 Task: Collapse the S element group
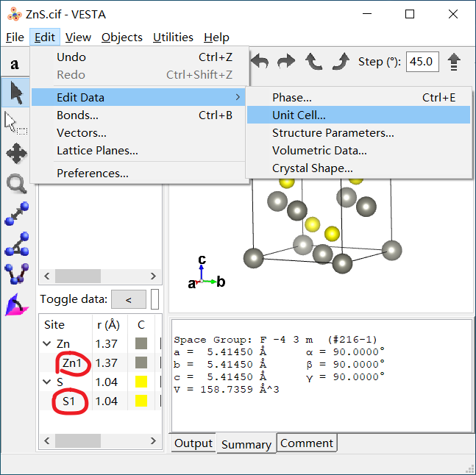47,382
